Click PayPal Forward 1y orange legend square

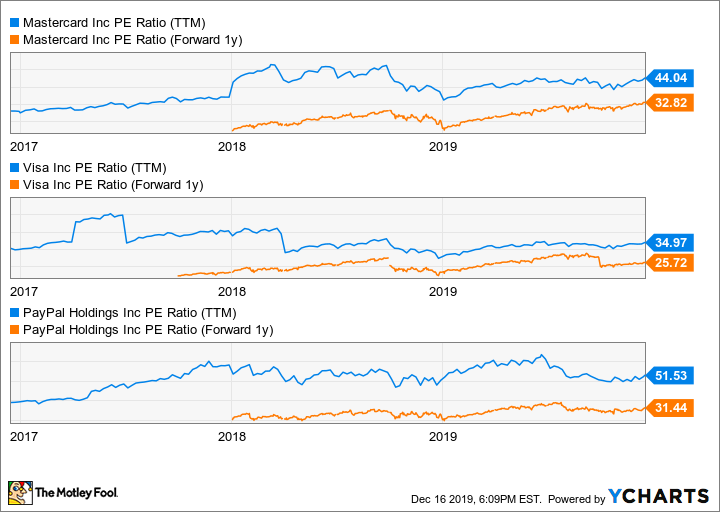click(x=14, y=328)
